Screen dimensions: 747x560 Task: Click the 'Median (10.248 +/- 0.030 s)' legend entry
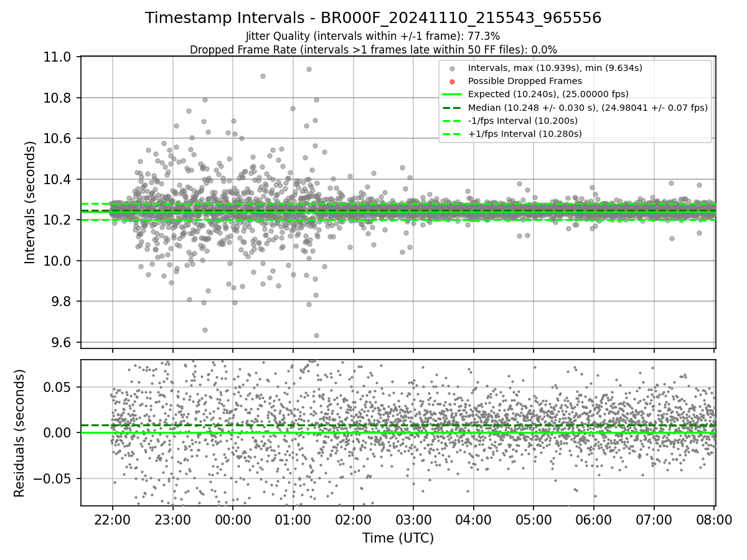588,108
